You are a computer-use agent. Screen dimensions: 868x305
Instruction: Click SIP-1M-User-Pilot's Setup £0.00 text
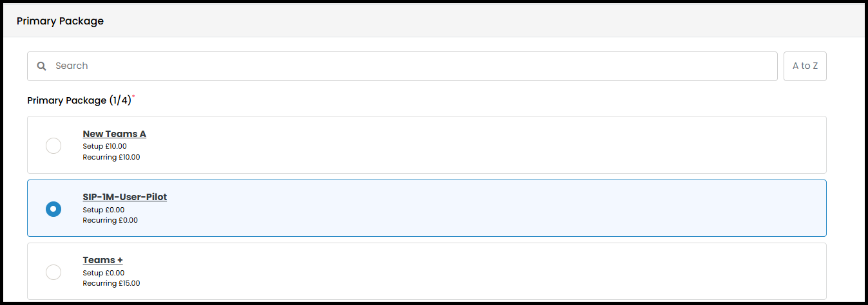[104, 210]
